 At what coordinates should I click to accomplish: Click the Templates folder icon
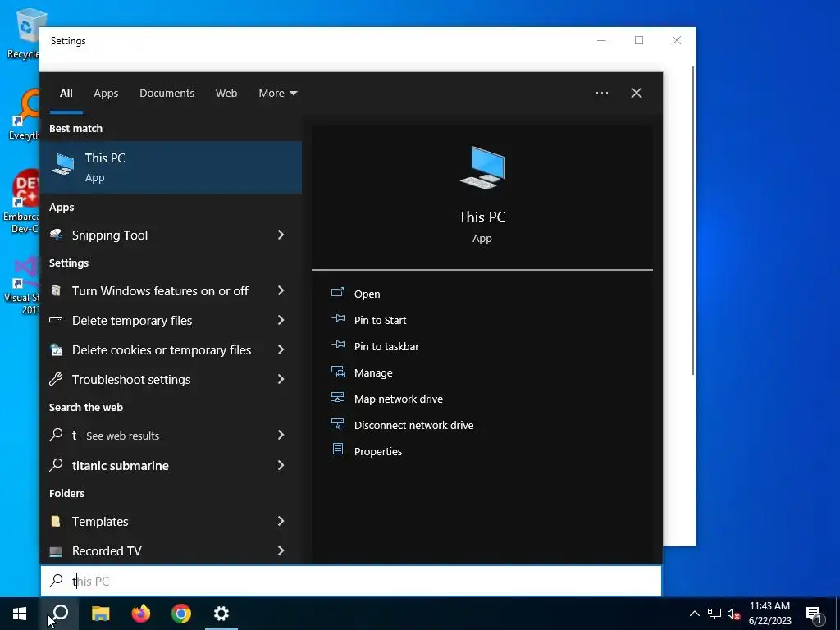[56, 521]
